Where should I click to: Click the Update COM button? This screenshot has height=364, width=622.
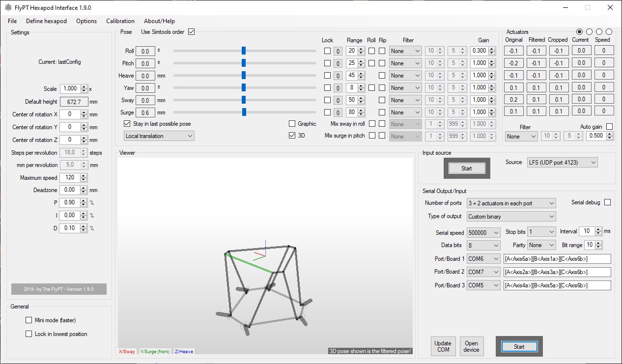pos(443,347)
